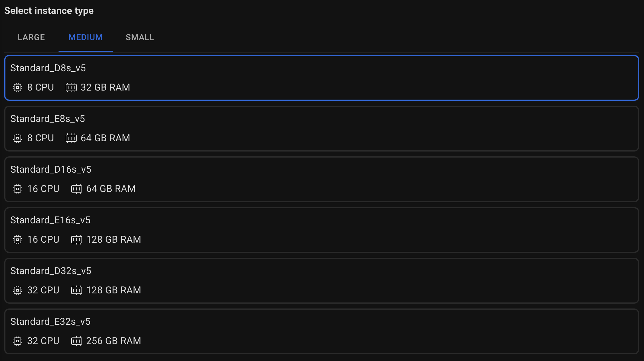Click the 256 GB RAM memory icon
This screenshot has height=361, width=644.
pos(77,341)
